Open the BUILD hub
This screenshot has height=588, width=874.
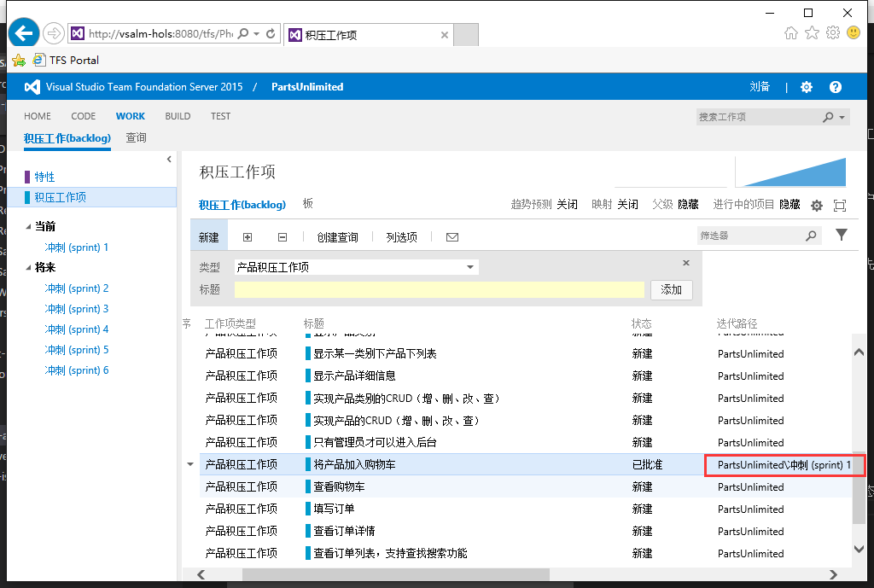pyautogui.click(x=178, y=116)
